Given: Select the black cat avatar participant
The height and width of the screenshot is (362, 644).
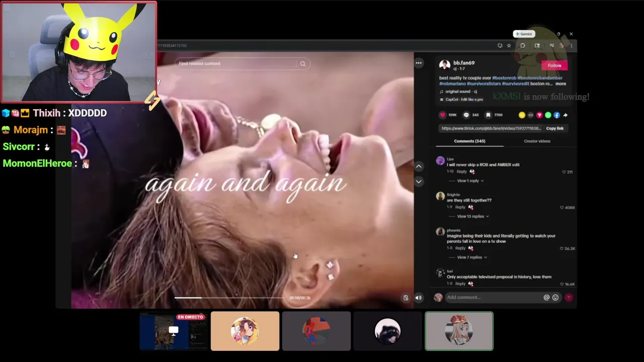Looking at the screenshot, I should [x=387, y=331].
